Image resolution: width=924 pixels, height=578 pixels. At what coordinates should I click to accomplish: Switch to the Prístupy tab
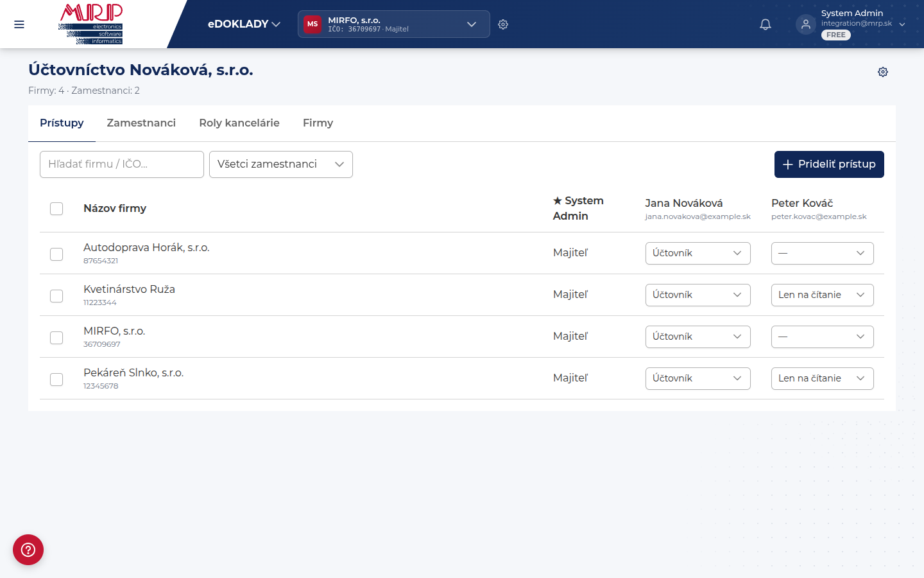click(62, 123)
